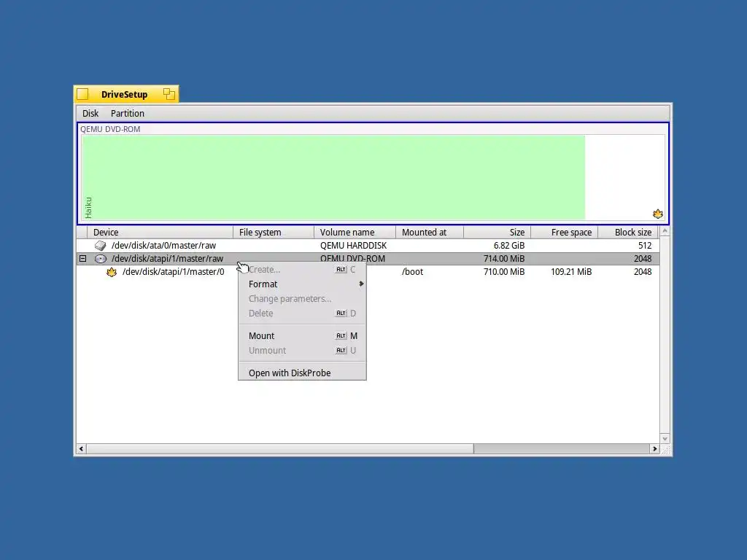Sort by the File system column header
This screenshot has width=747, height=560.
(x=274, y=233)
